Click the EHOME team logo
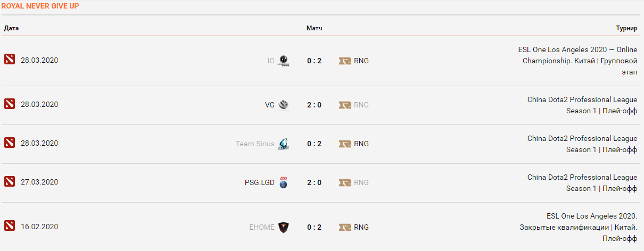The height and width of the screenshot is (251, 644). pyautogui.click(x=284, y=227)
